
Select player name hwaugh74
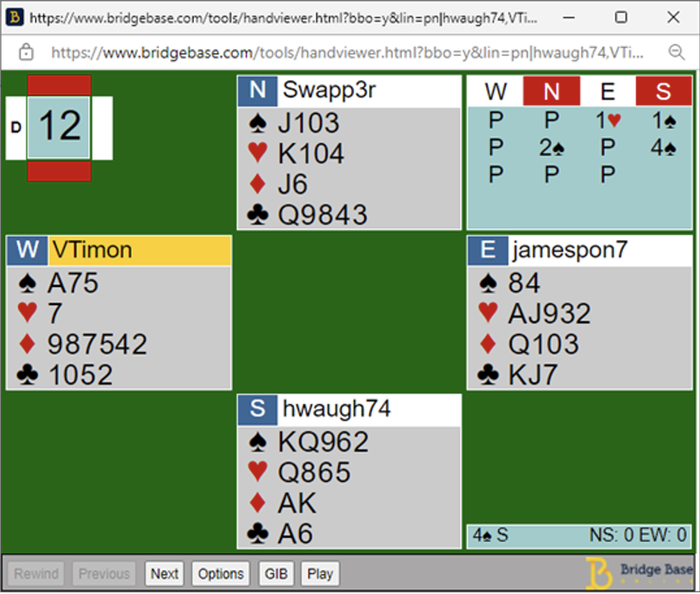337,409
